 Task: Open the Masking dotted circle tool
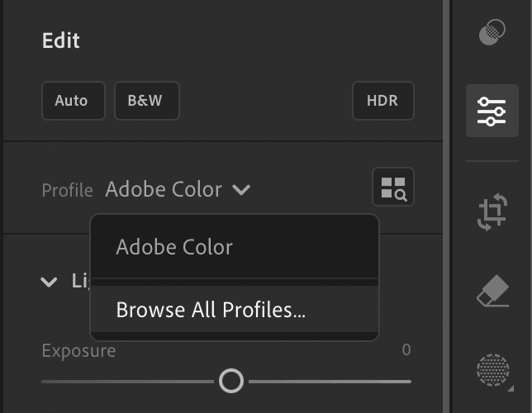coord(493,370)
